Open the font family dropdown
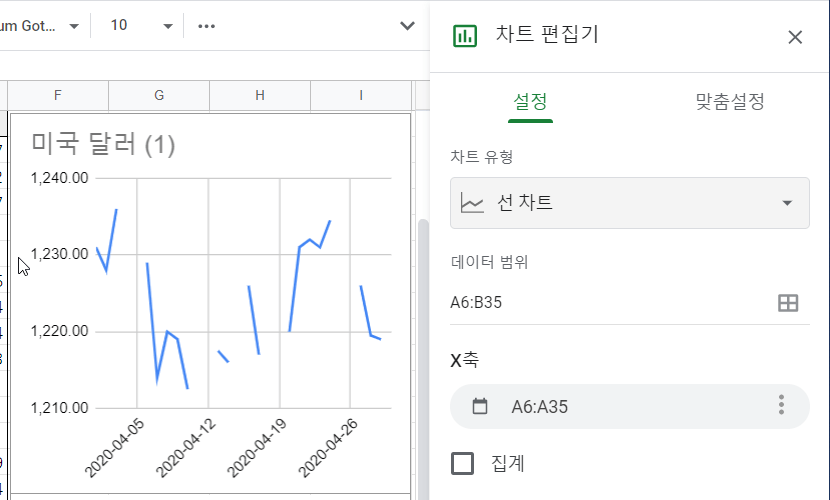The width and height of the screenshot is (830, 500). tap(73, 26)
